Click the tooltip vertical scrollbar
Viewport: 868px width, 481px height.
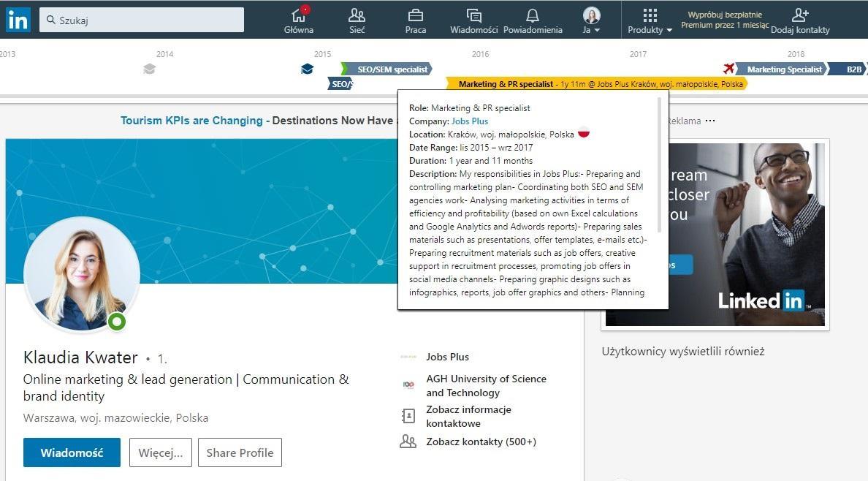[659, 164]
